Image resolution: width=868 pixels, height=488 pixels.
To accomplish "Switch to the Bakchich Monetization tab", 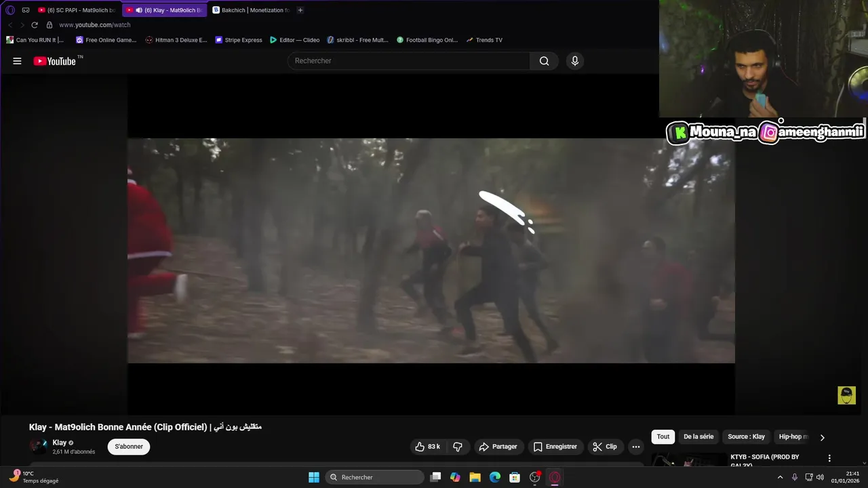I will coord(251,10).
